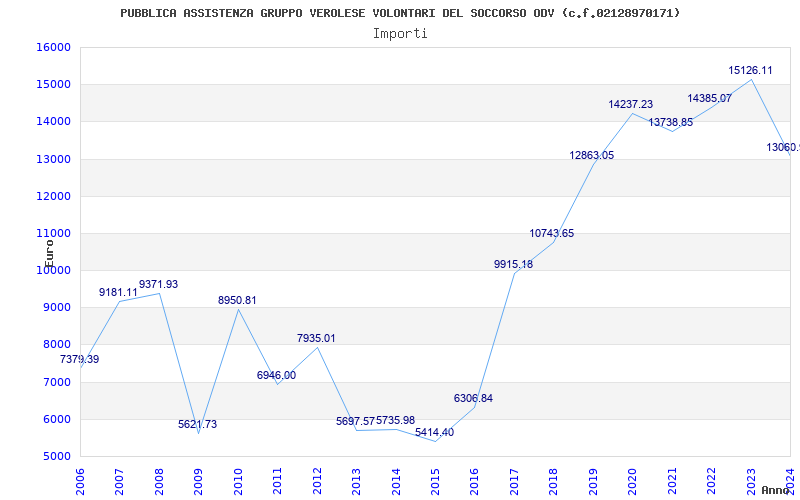Click data label 5697.57

pos(356,421)
